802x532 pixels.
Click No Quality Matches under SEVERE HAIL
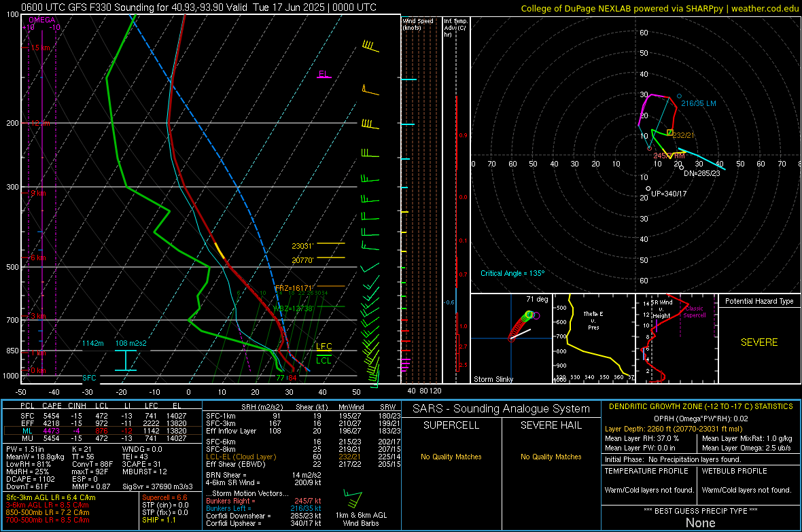coord(551,457)
